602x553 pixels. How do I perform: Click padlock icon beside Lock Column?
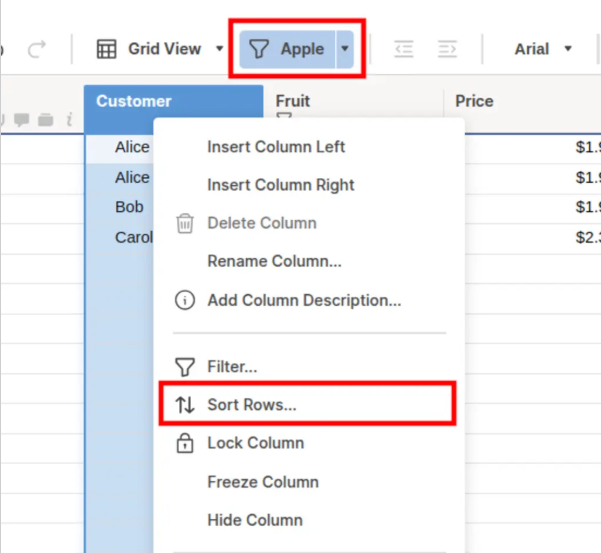(x=185, y=443)
